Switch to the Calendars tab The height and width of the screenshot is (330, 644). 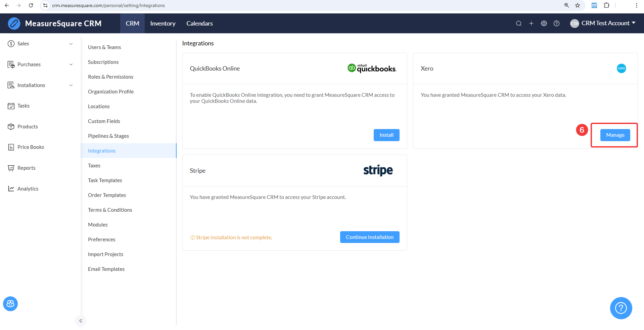[199, 24]
